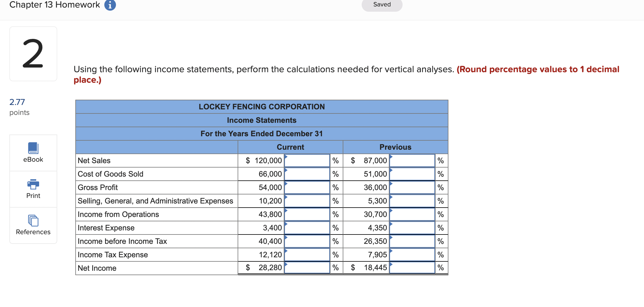Image resolution: width=644 pixels, height=307 pixels.
Task: Click the Income from Operations Current percentage box
Action: tap(307, 214)
